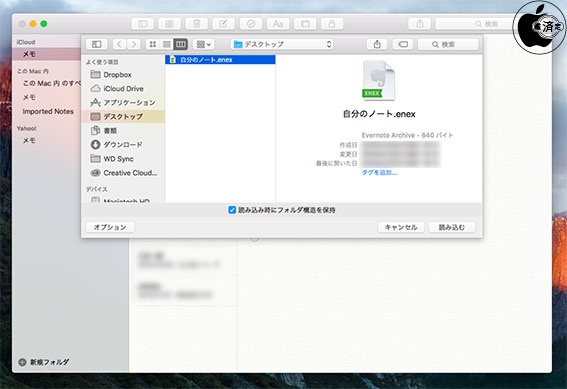The image size is (567, 389).
Task: Open WD Sync in the sidebar
Action: point(123,159)
